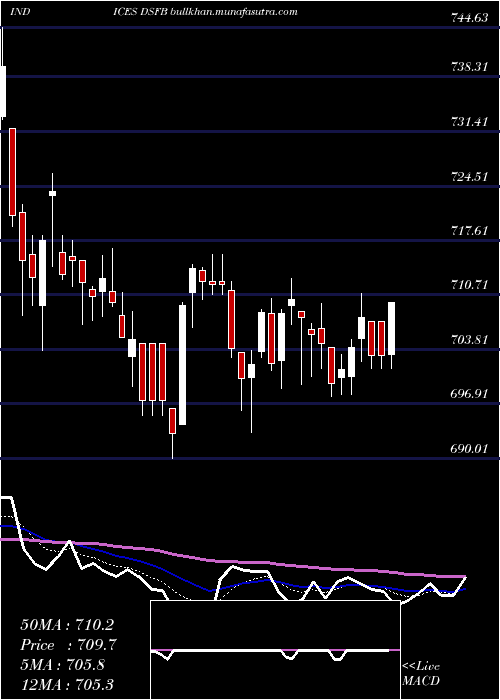Click the 50MA : 710.2 readout
Screen dimensions: 500x700
[x=67, y=625]
